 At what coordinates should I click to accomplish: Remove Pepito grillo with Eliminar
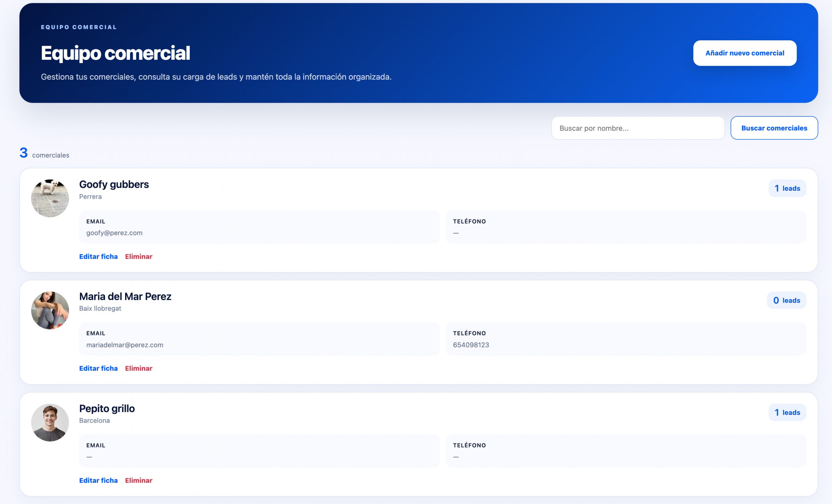138,480
